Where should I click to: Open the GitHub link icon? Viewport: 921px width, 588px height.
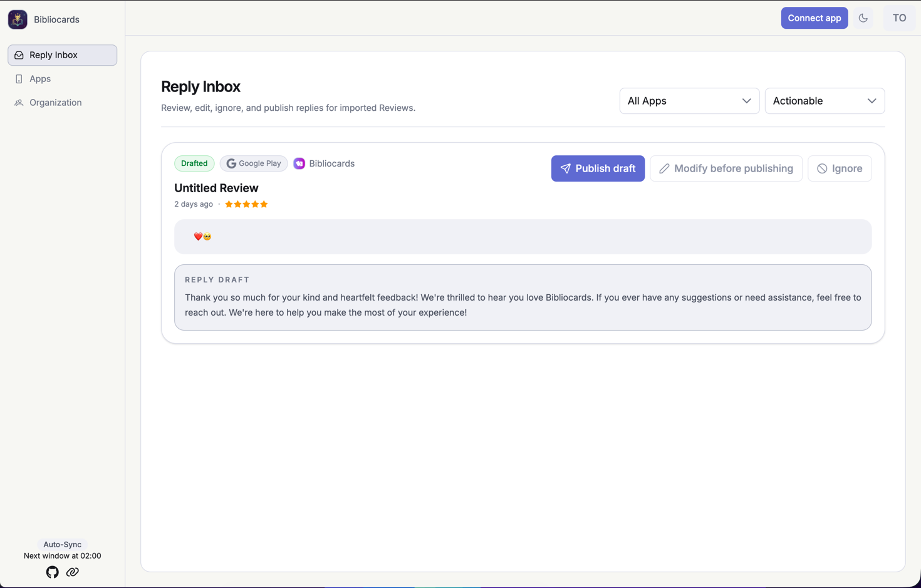point(53,572)
